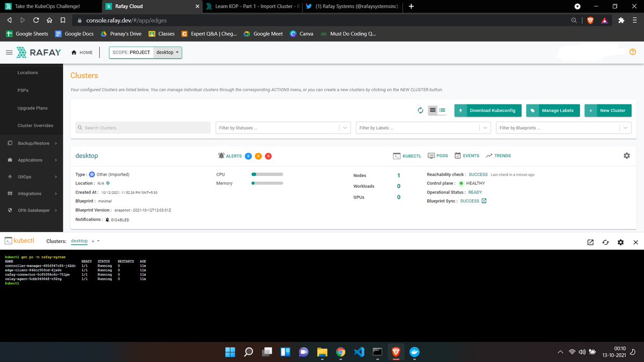This screenshot has width=644, height=362.
Task: Switch to Take the KubeOps Challenge tab
Action: pos(50,6)
